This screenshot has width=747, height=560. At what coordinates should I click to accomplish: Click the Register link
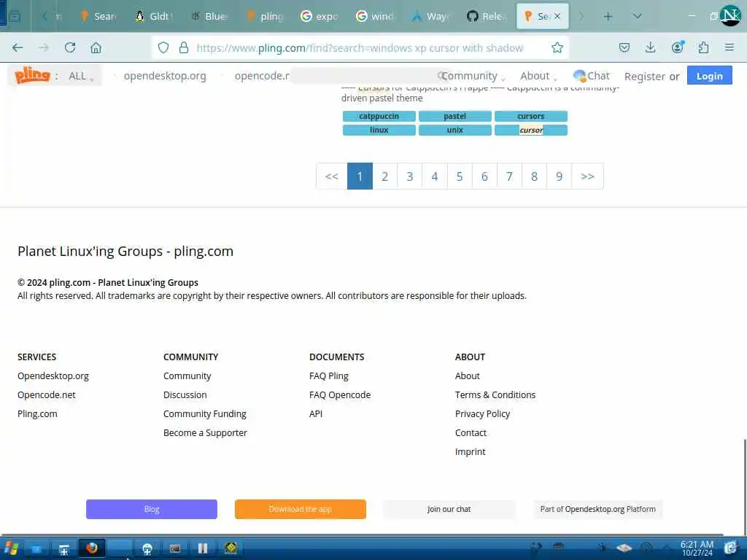tap(645, 76)
